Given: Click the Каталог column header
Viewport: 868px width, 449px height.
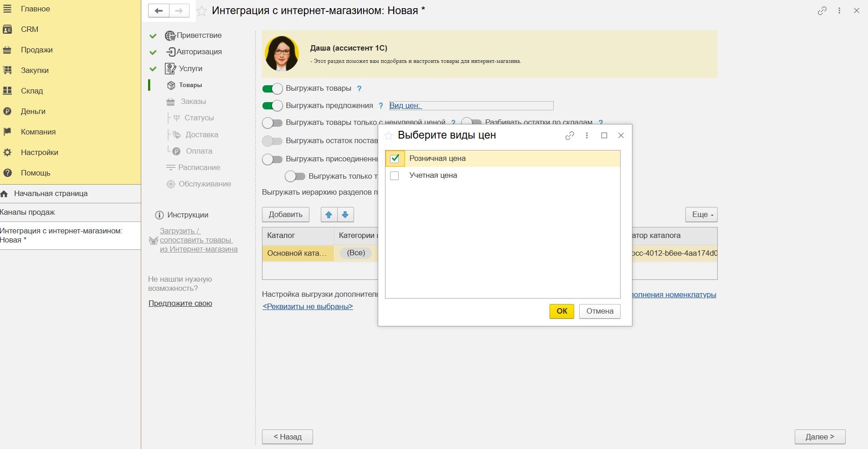Looking at the screenshot, I should pyautogui.click(x=298, y=236).
